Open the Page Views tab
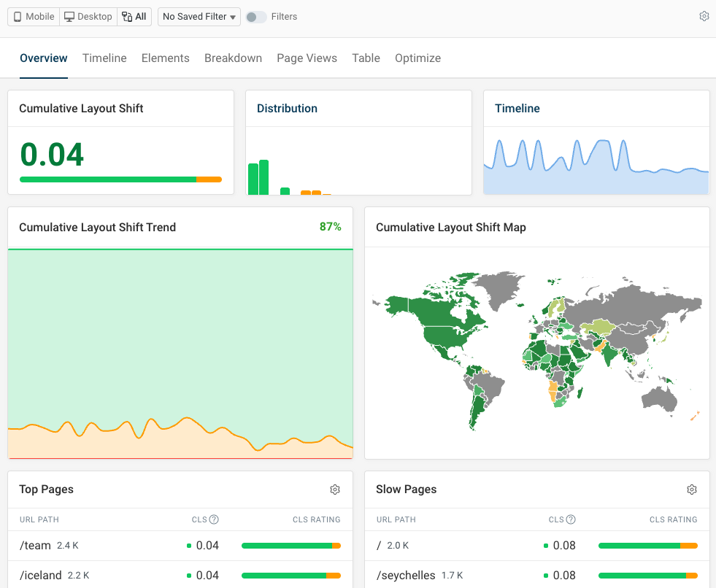 (307, 58)
